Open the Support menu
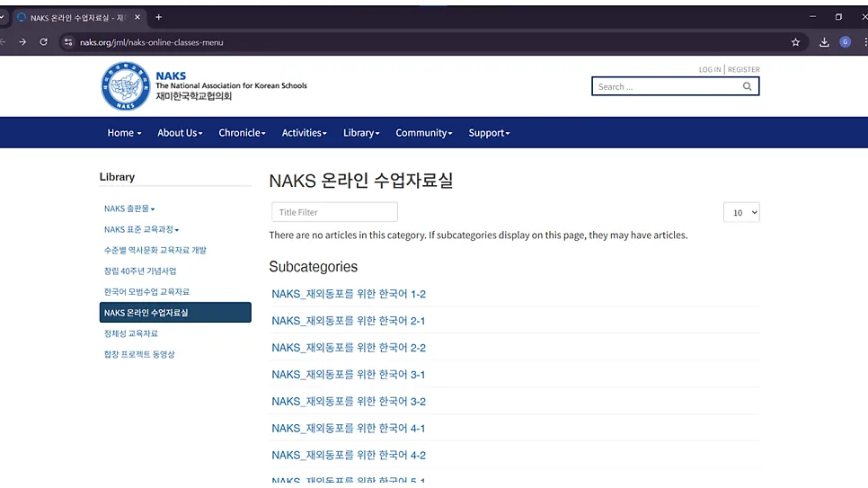The height and width of the screenshot is (488, 868). coord(489,133)
